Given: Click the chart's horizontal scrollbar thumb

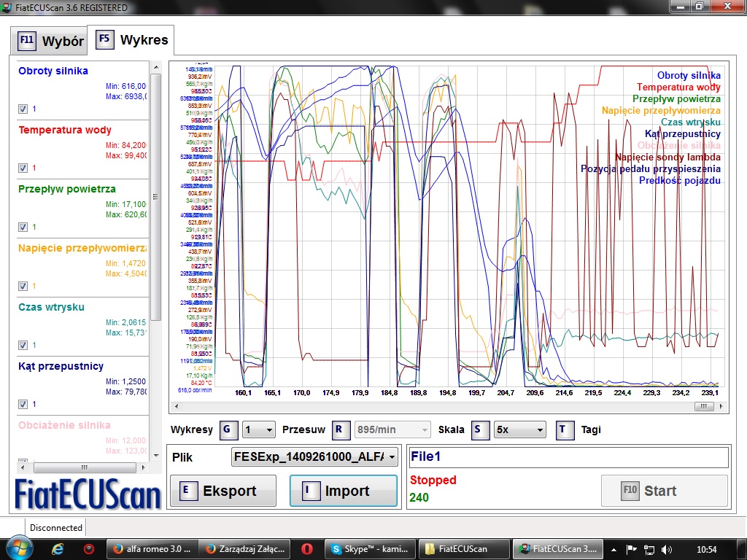Looking at the screenshot, I should click(x=704, y=408).
